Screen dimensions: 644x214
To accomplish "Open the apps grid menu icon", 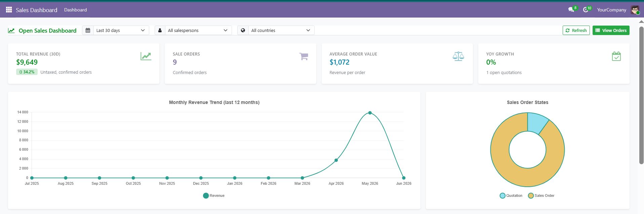I will 9,10.
